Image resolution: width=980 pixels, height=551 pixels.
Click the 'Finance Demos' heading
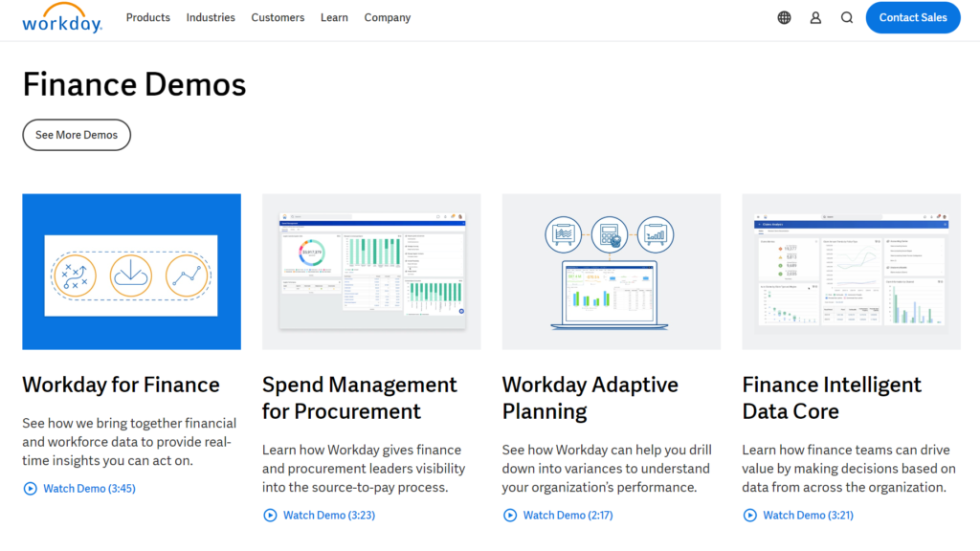point(134,84)
